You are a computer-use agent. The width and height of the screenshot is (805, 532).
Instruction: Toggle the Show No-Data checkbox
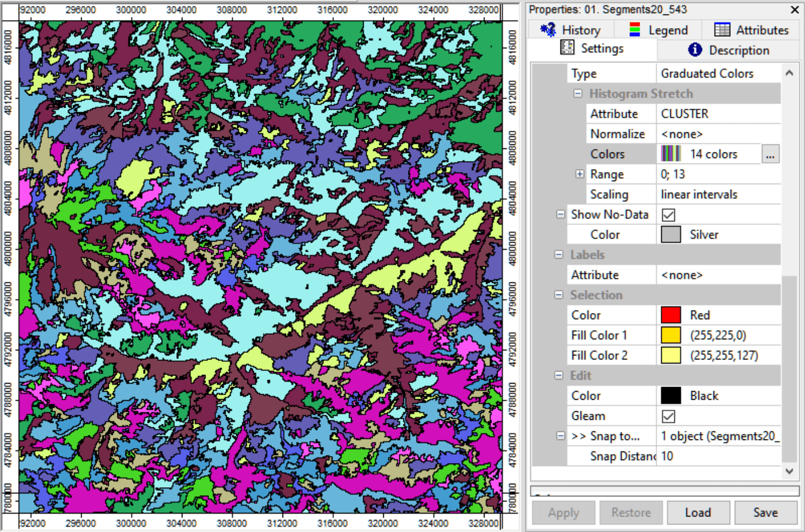(x=668, y=215)
